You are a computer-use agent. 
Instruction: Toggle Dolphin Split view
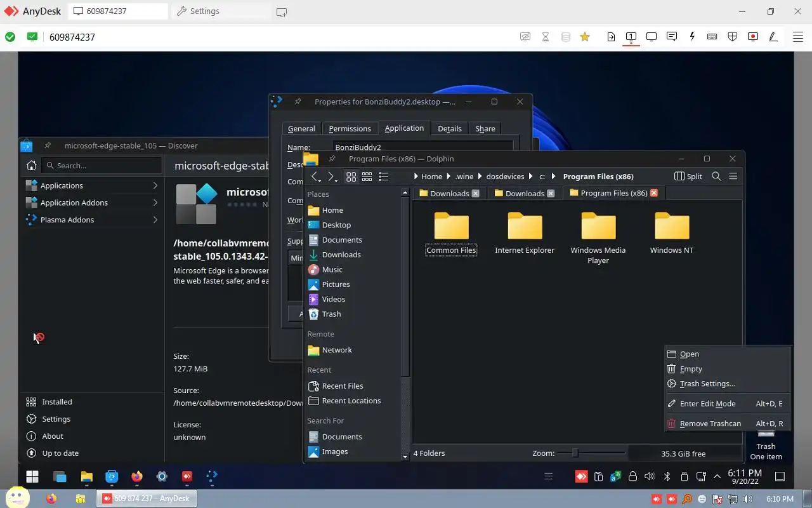pyautogui.click(x=688, y=177)
